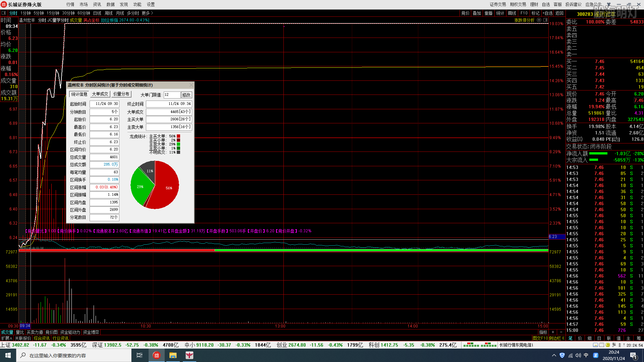Collapse the 侧边栏 sidebar
This screenshot has width=644, height=362.
point(557,338)
